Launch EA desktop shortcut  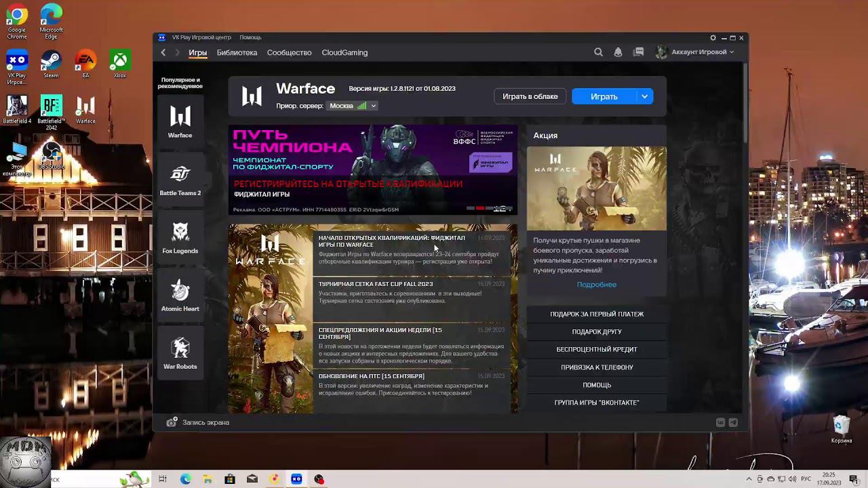85,64
